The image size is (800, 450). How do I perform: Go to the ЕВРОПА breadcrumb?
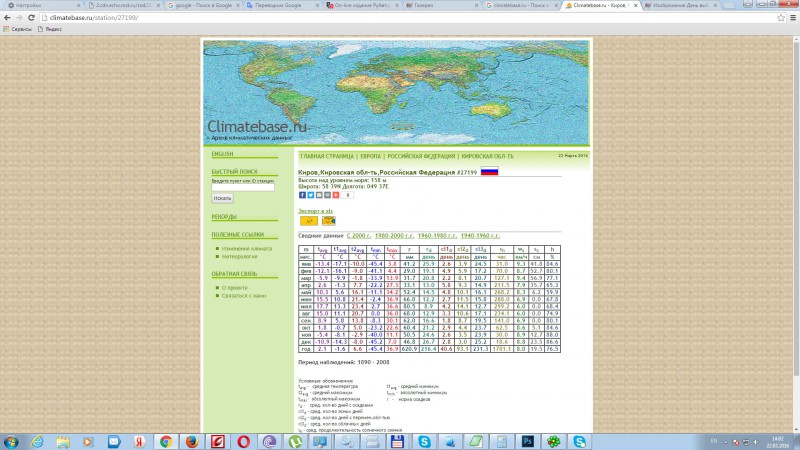371,156
